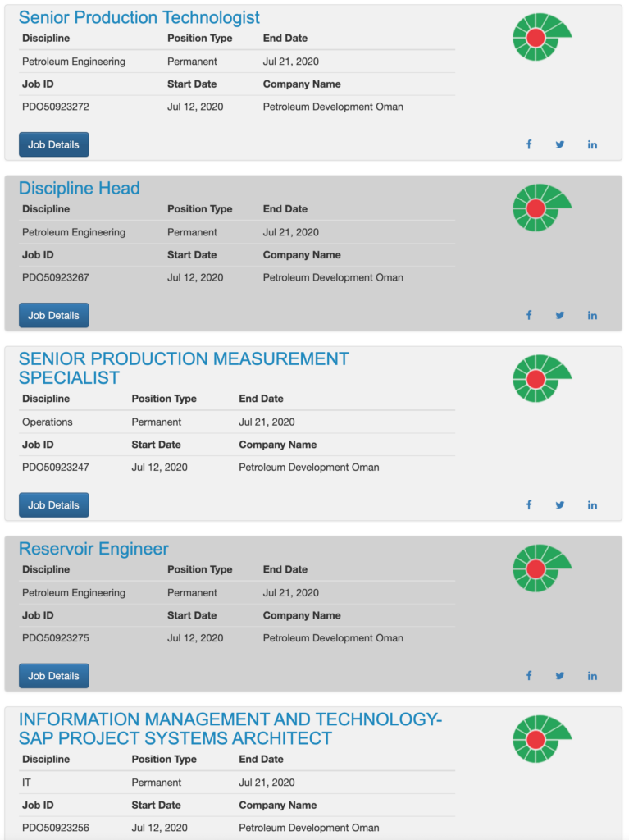Click Petroleum Development Oman in Discipline Head card
Screen dimensions: 629x840
point(333,277)
